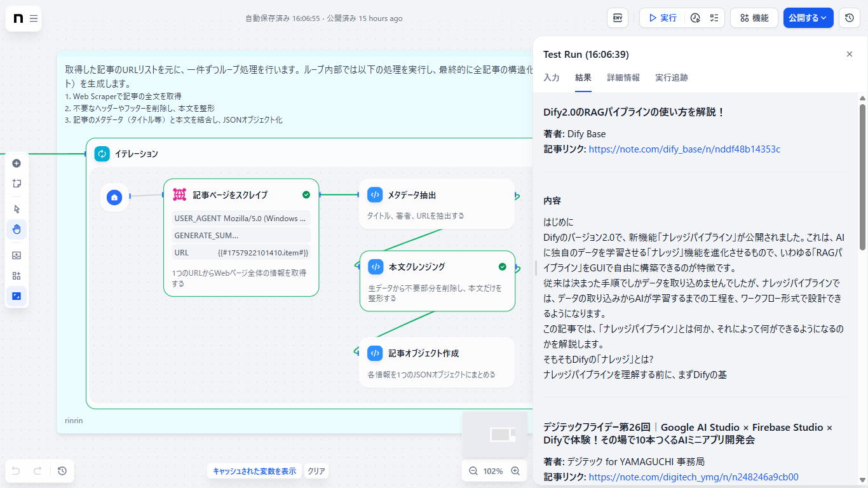Click the green checkmark on 記事ページをスクレイプ

306,195
